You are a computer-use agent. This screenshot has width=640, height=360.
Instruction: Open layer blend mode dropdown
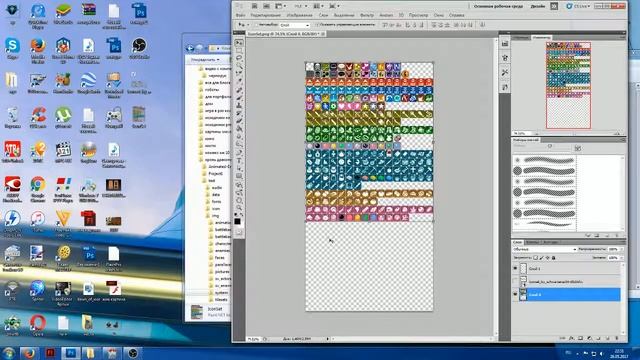click(545, 249)
